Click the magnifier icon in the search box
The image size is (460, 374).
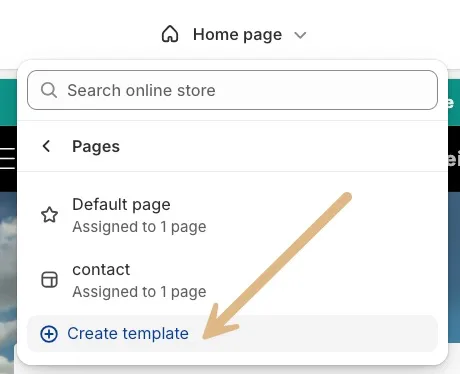pyautogui.click(x=49, y=90)
